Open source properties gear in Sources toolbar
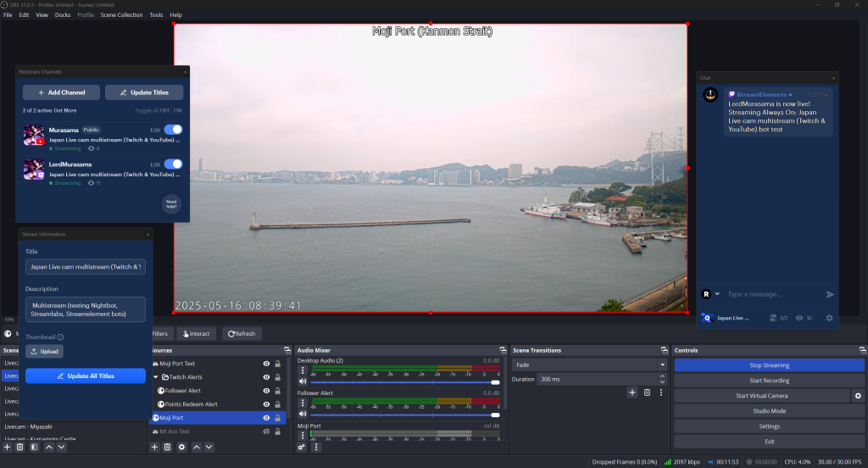The width and height of the screenshot is (868, 468). click(181, 447)
